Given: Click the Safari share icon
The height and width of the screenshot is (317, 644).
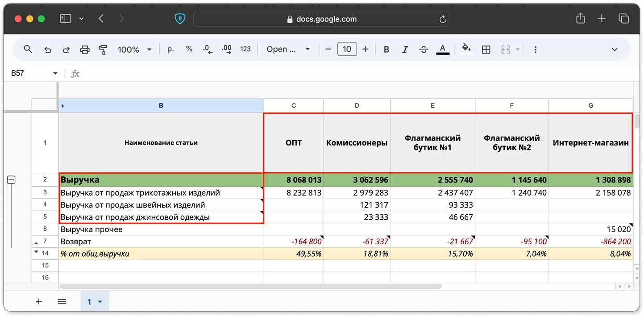Looking at the screenshot, I should click(580, 18).
